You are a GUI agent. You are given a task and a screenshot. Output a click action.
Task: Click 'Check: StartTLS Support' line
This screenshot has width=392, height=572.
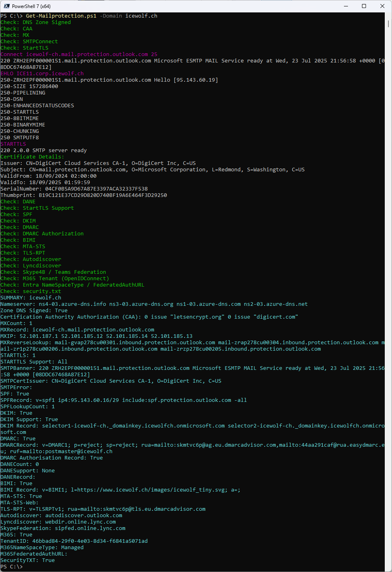pos(37,208)
